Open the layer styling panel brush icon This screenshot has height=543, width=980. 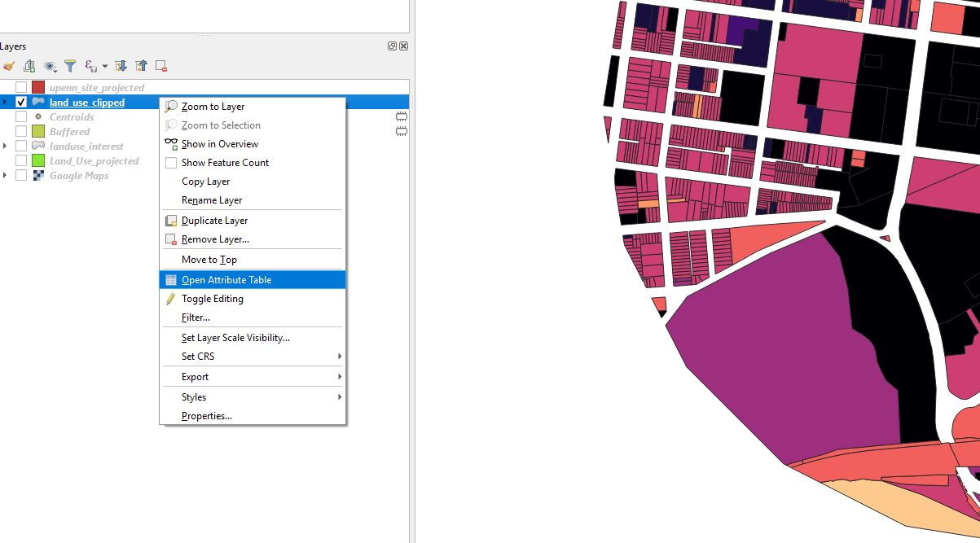pyautogui.click(x=9, y=66)
